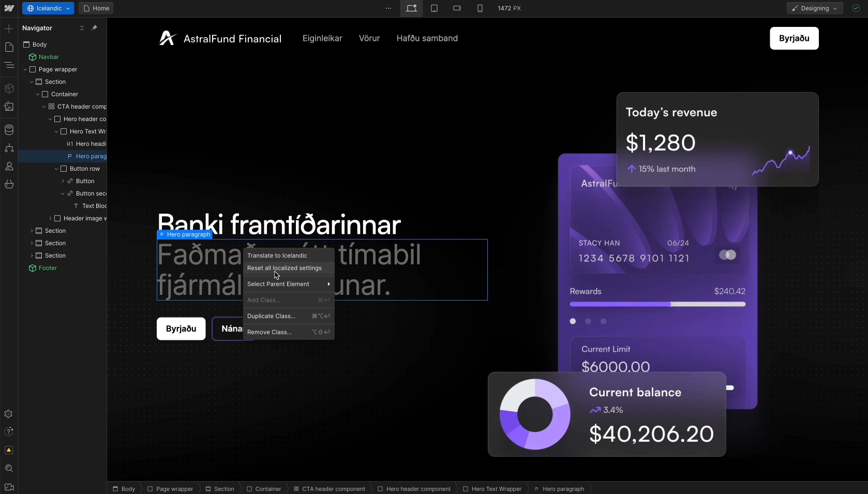Open the Navigator panel icon in sidebar

tap(9, 65)
